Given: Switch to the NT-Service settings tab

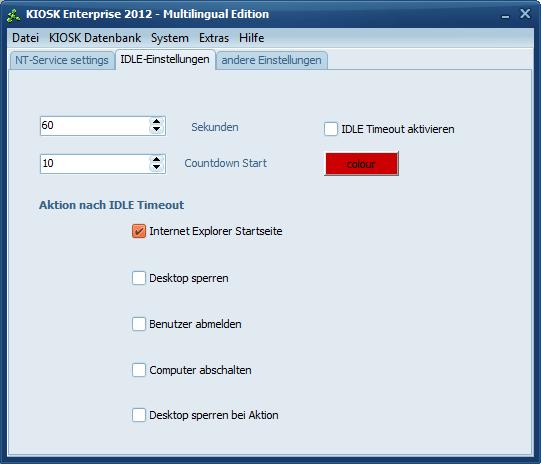Looking at the screenshot, I should coord(62,60).
